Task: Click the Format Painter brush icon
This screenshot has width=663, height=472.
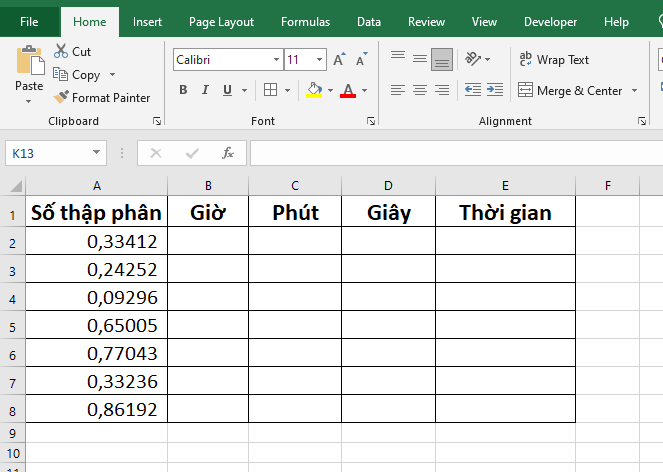Action: (x=61, y=98)
